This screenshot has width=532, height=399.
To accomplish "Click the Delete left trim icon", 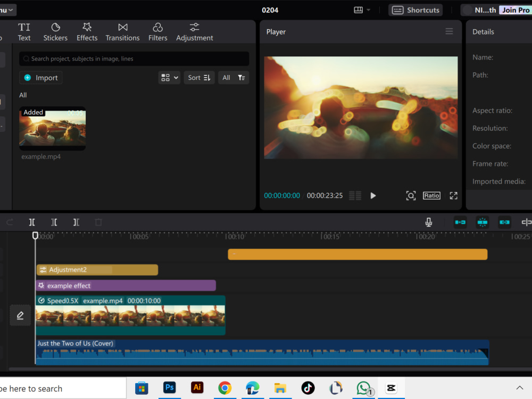I will (x=54, y=222).
